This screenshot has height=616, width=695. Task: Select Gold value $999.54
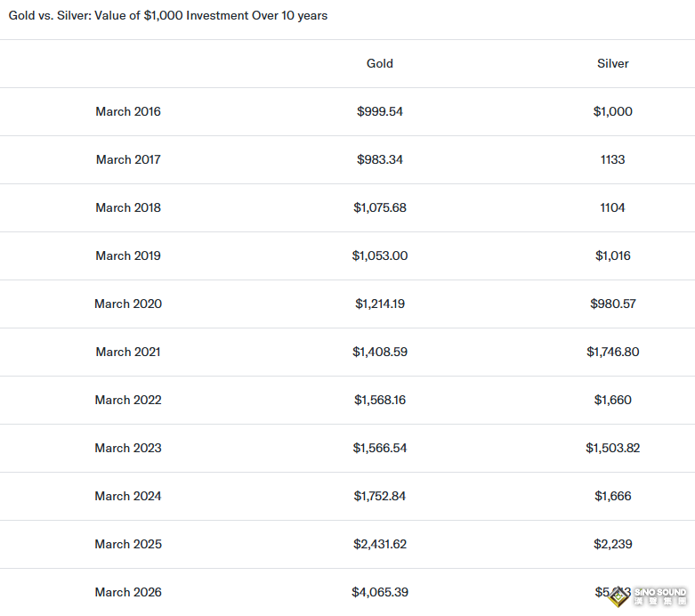pyautogui.click(x=380, y=111)
